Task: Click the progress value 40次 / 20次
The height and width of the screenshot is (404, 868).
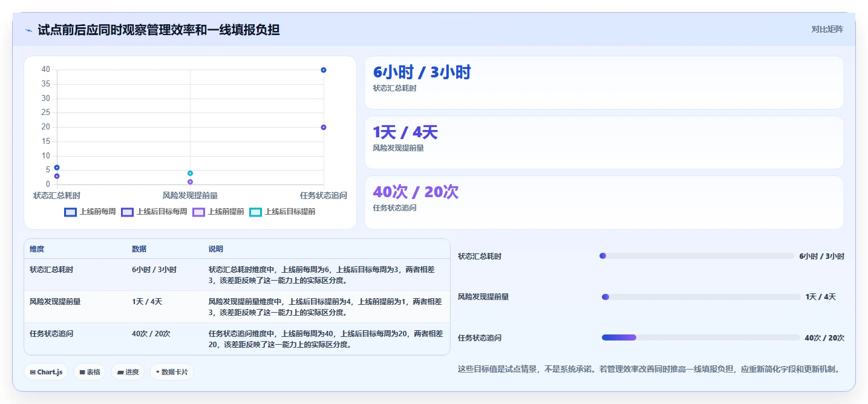Action: pos(824,338)
